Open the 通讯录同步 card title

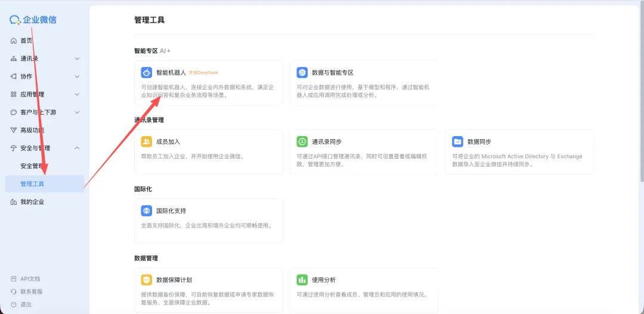click(327, 142)
